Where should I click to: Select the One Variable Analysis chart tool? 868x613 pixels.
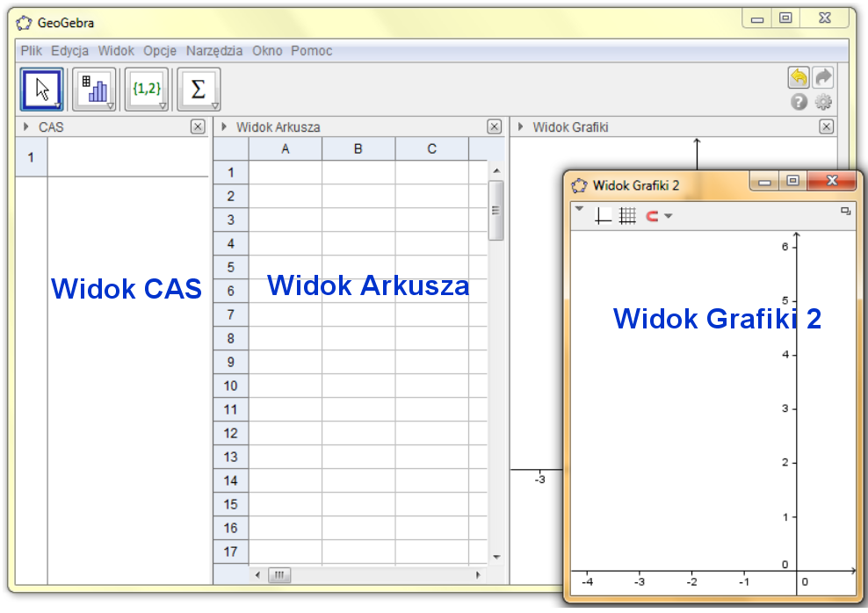[x=94, y=89]
